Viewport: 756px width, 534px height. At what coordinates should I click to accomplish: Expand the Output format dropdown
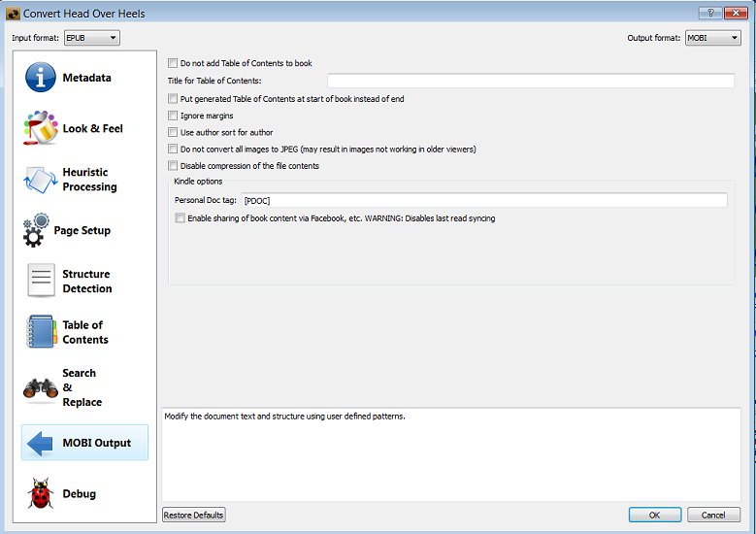[x=712, y=38]
